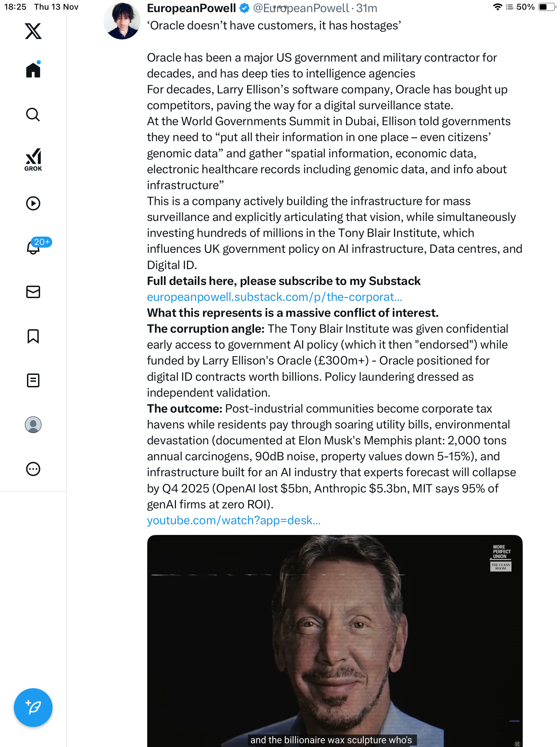
Task: Open Messages envelope icon
Action: [33, 292]
